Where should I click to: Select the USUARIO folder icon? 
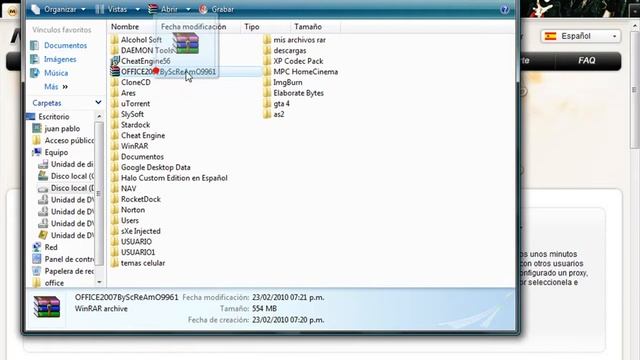[x=115, y=242]
